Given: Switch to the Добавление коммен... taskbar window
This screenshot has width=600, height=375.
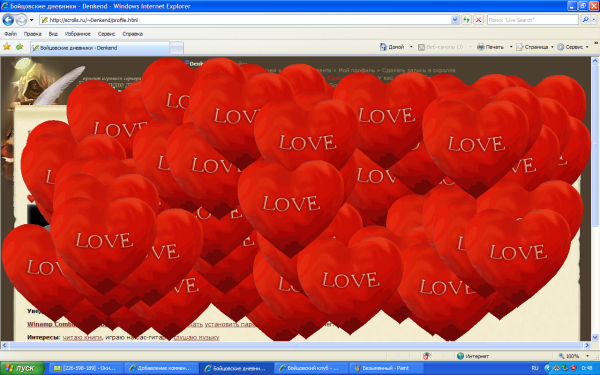Looking at the screenshot, I should click(x=161, y=368).
